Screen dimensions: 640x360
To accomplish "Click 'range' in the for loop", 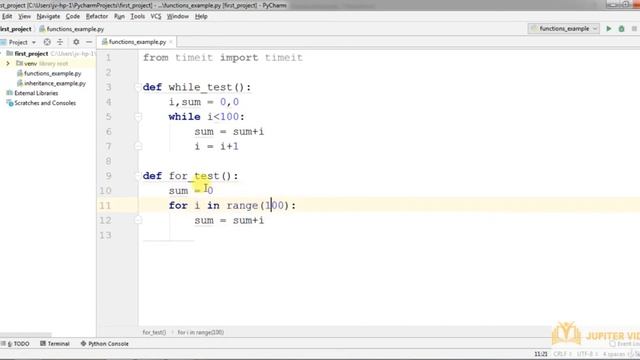I will 242,205.
